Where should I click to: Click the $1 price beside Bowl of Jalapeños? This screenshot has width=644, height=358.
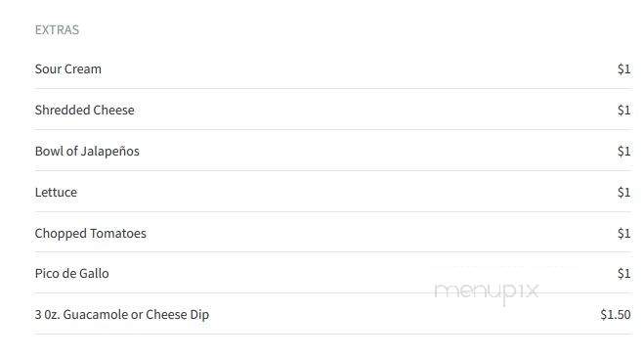point(623,152)
